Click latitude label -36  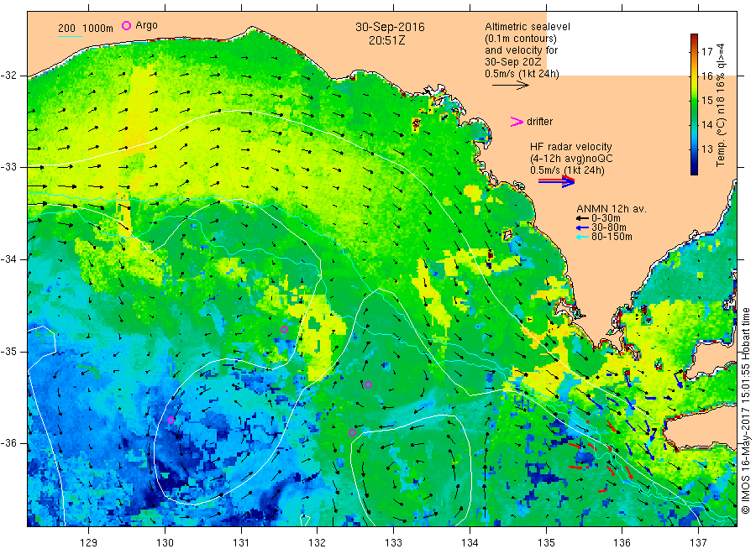click(x=8, y=443)
